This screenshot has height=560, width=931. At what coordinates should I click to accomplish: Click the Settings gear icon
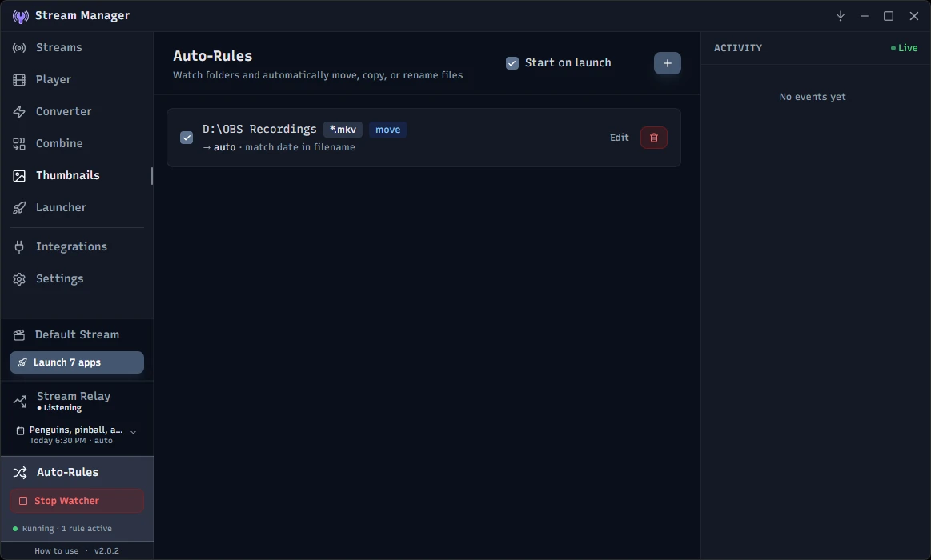pyautogui.click(x=19, y=279)
